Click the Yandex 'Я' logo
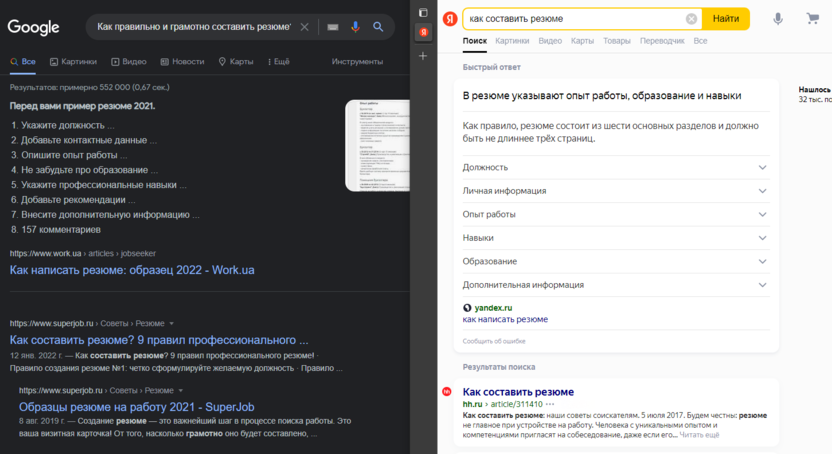 tap(450, 19)
